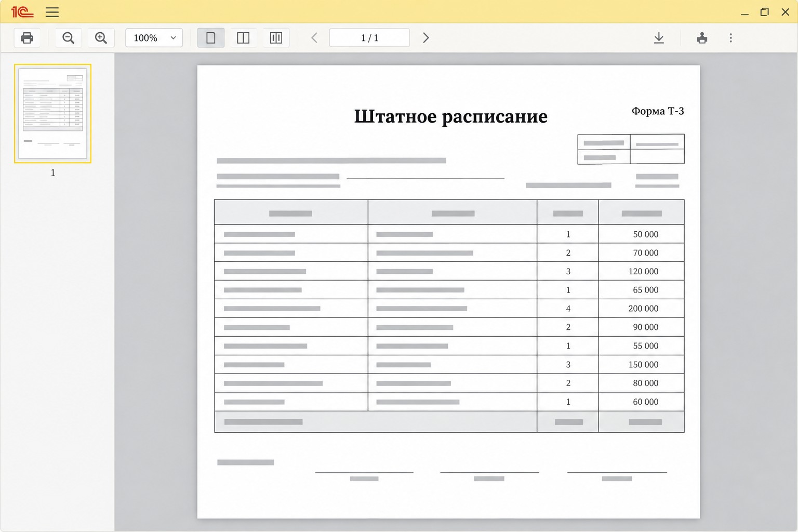Click quantity cell '4' in 200 000 row
The image size is (798, 532).
tap(568, 309)
